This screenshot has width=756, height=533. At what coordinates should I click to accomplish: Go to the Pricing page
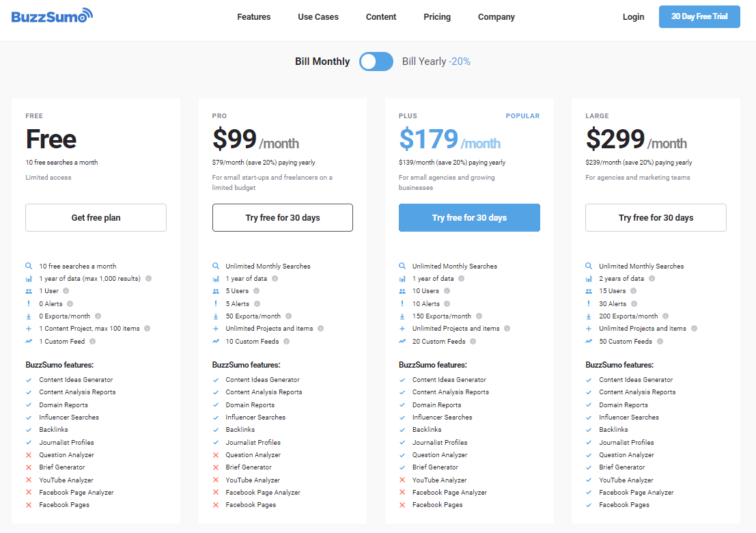click(437, 17)
